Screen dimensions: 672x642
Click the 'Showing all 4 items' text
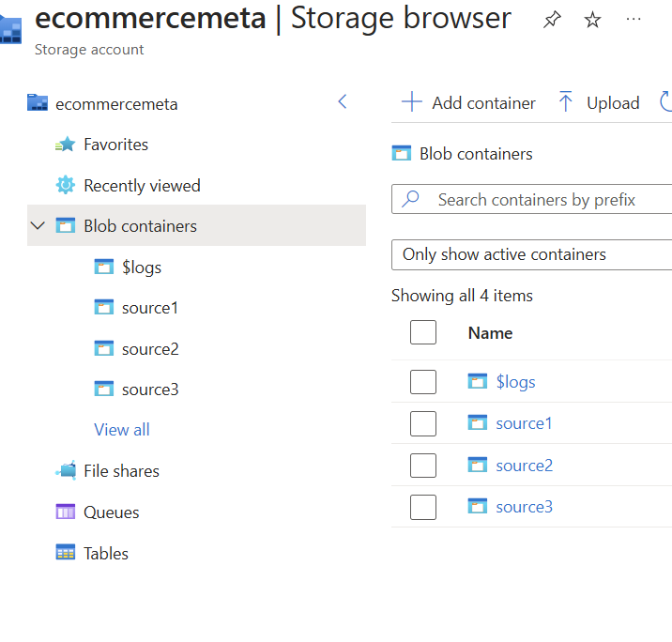tap(462, 296)
